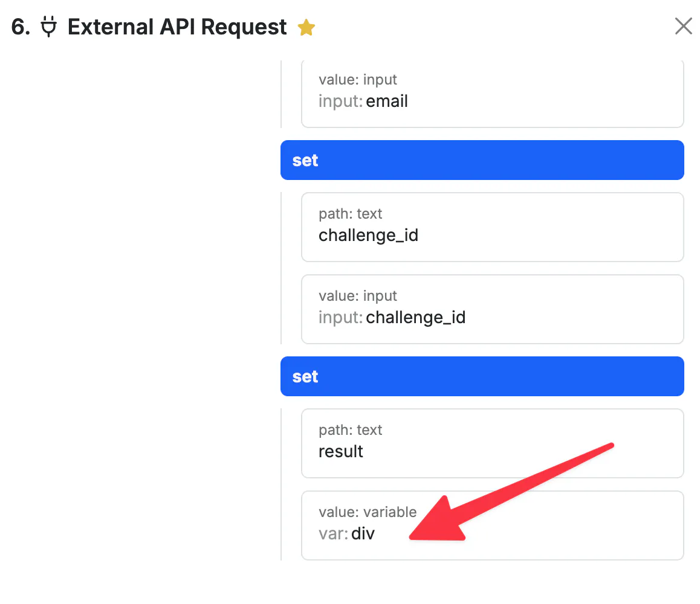This screenshot has height=604, width=700.
Task: Open the div variable value field
Action: click(492, 525)
